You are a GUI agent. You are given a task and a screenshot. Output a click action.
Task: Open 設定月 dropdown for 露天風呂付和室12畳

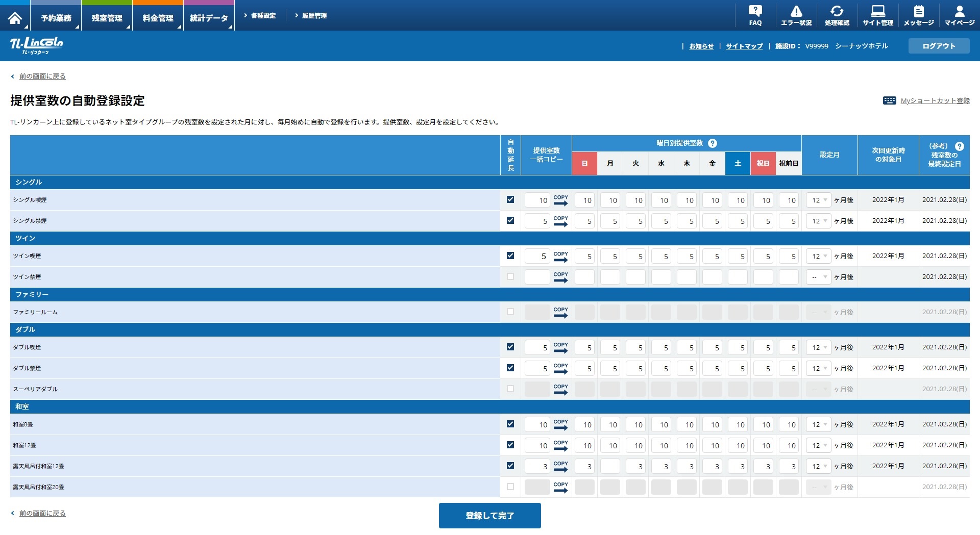[x=818, y=466]
